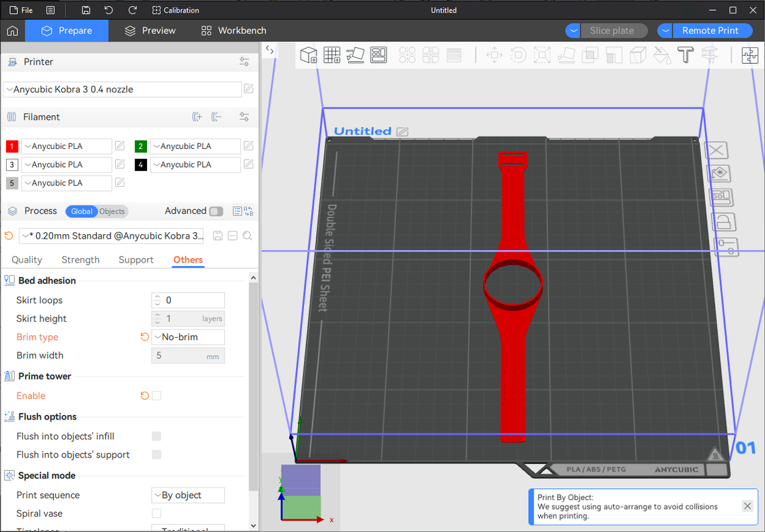765x532 pixels.
Task: Enable the Prime tower checkbox
Action: coord(156,396)
